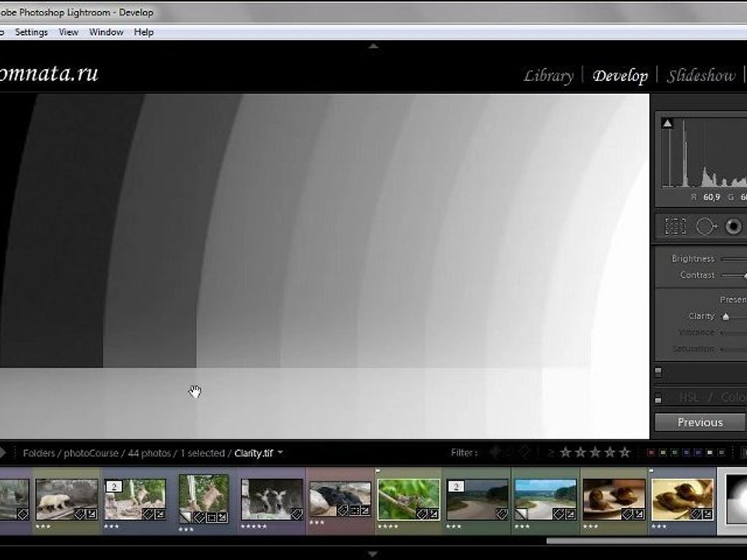The image size is (747, 560).
Task: Click keyword badge on dark road thumbnail
Action: tap(502, 513)
